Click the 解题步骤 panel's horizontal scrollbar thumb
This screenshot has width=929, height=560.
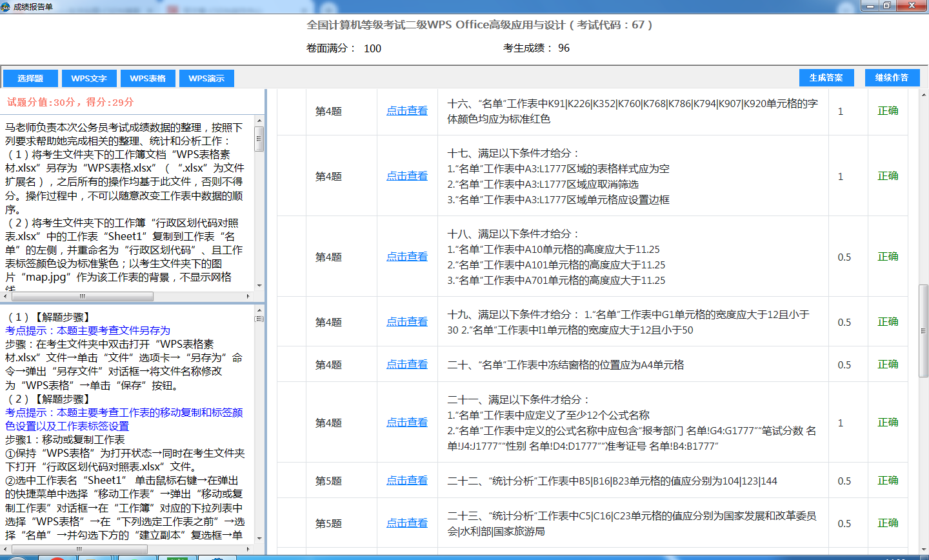point(80,550)
